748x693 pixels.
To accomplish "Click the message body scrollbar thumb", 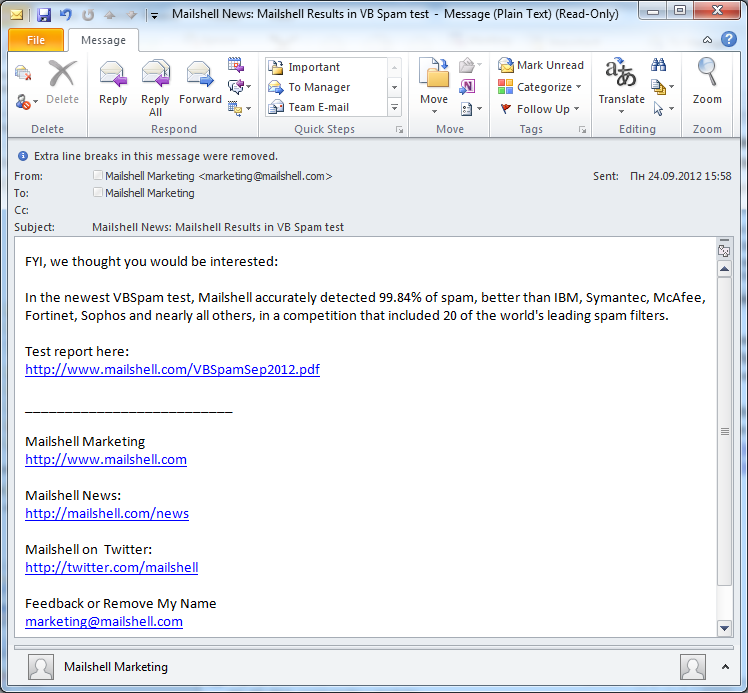I will click(725, 431).
